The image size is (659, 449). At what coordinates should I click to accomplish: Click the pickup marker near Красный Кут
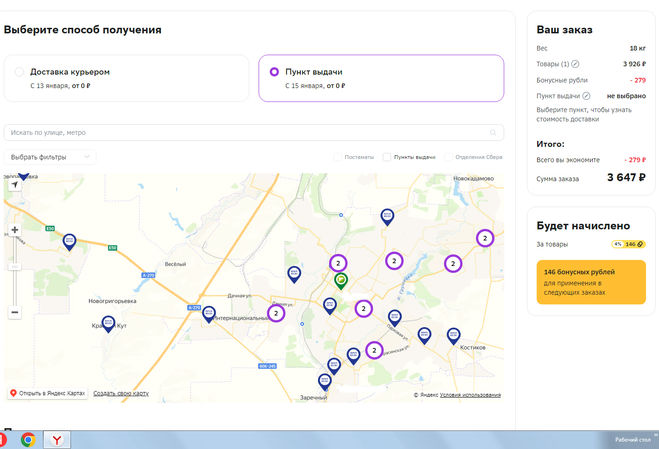click(108, 323)
